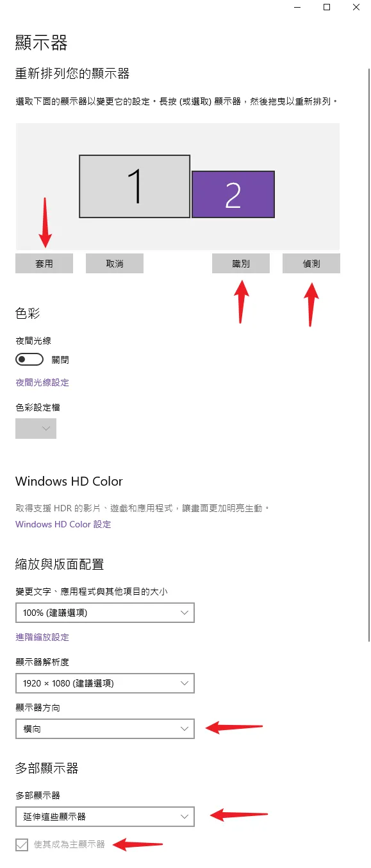Open the Windows HD Color 設定 link
The height and width of the screenshot is (868, 371).
[x=63, y=524]
